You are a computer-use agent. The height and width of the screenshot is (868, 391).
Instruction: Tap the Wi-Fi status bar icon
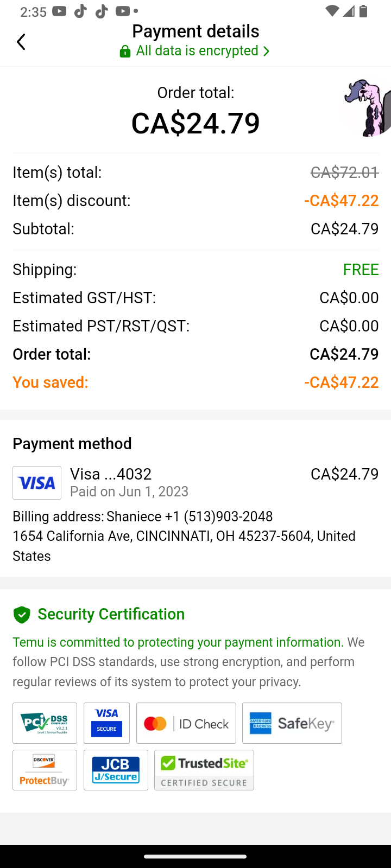tap(331, 11)
